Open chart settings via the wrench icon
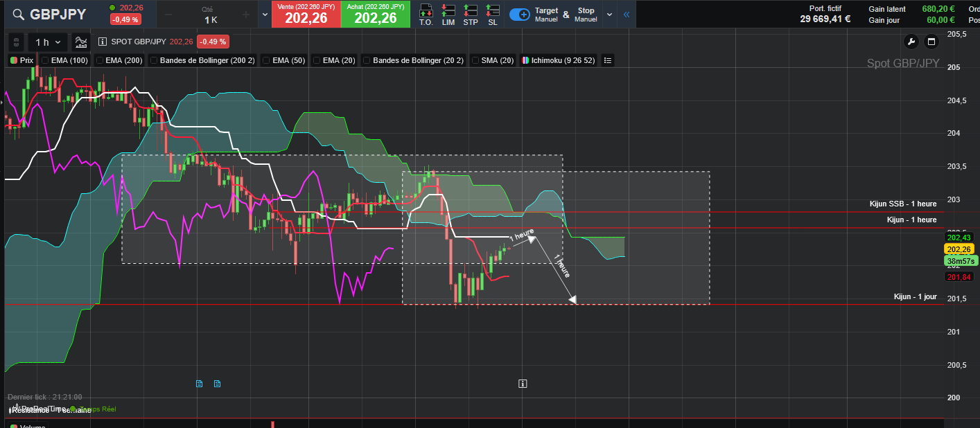The height and width of the screenshot is (428, 980). click(x=911, y=42)
